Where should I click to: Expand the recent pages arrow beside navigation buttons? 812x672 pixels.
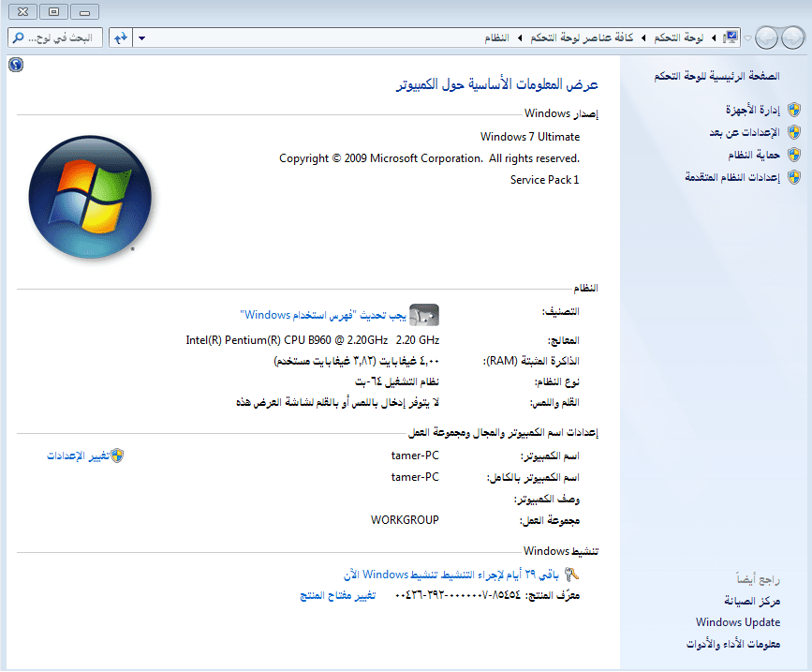coord(747,38)
